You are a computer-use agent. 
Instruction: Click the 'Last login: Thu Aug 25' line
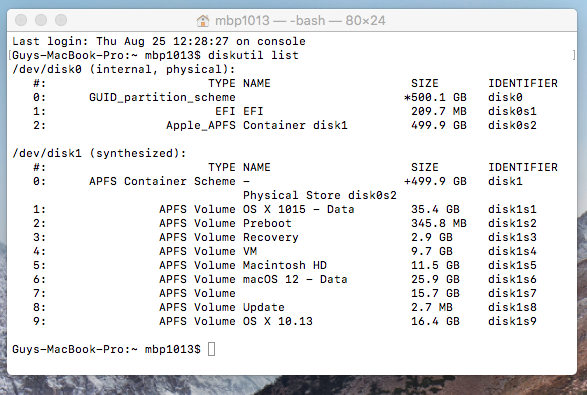coord(159,41)
